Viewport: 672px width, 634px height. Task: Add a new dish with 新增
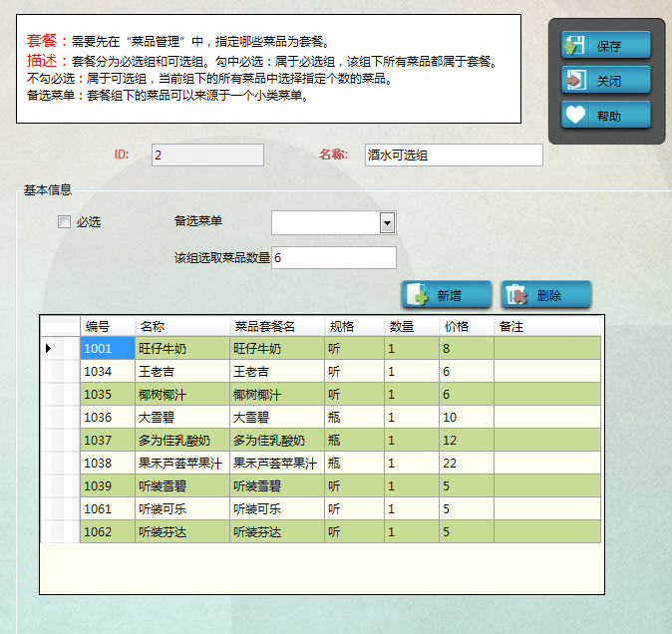pyautogui.click(x=446, y=295)
